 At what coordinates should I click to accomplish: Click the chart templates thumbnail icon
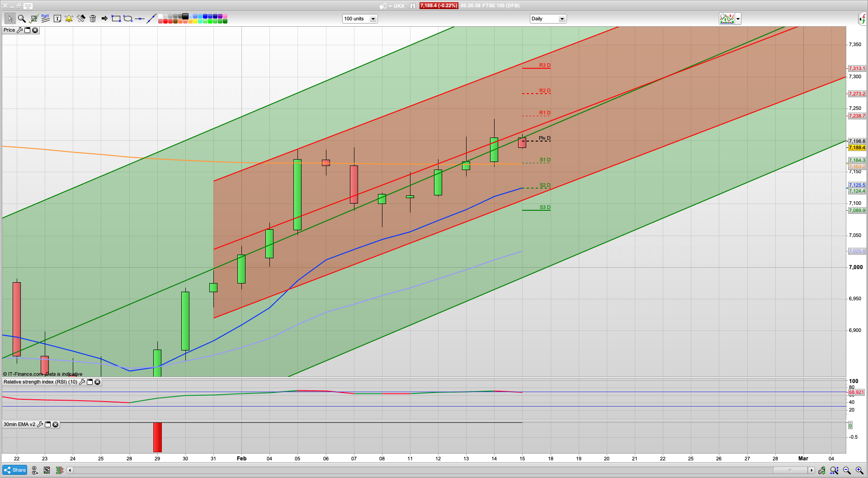pos(727,19)
